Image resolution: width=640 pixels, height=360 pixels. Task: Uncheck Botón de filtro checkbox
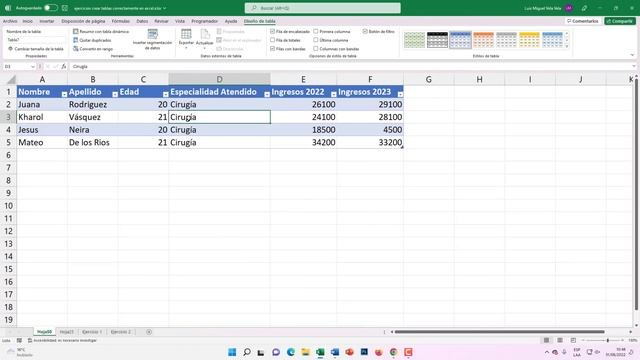[x=365, y=31]
